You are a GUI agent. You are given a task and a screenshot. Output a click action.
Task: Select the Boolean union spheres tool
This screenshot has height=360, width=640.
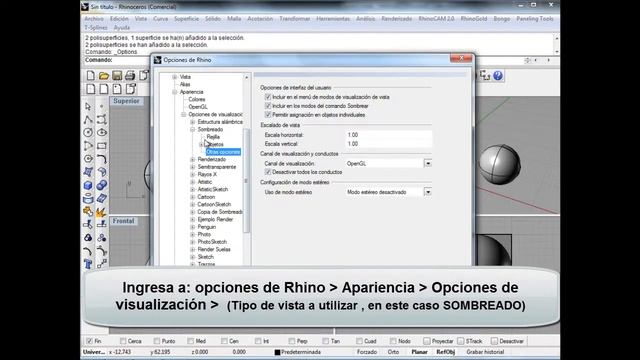(102, 185)
